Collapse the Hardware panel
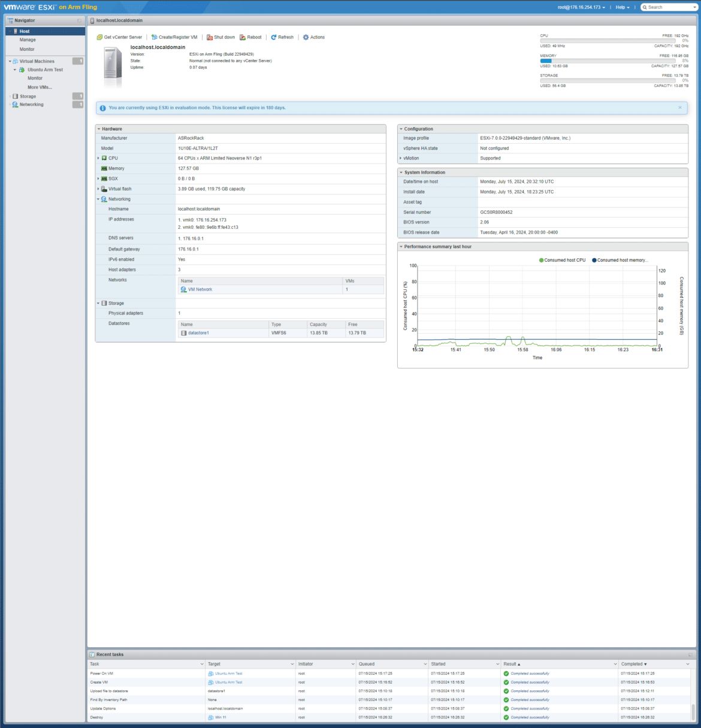The width and height of the screenshot is (701, 728). pos(99,129)
